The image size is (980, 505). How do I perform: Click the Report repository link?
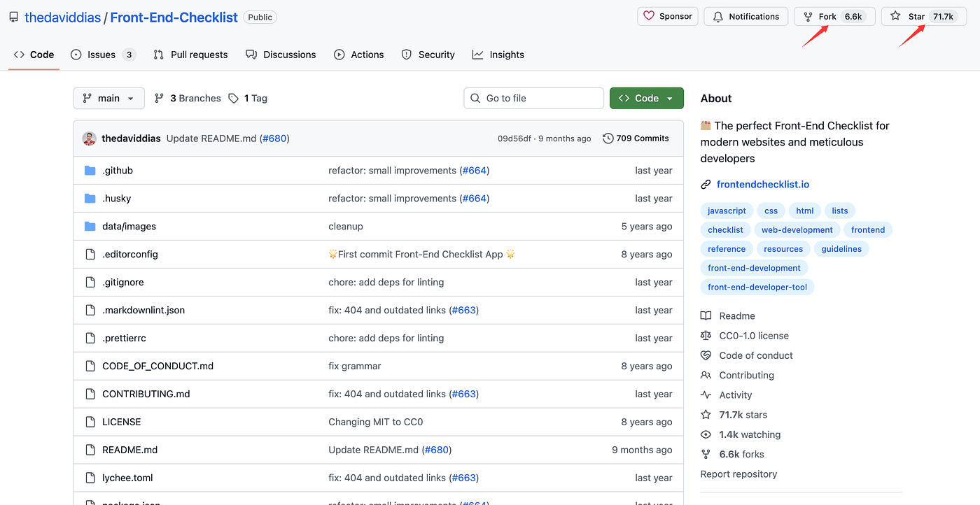(738, 474)
